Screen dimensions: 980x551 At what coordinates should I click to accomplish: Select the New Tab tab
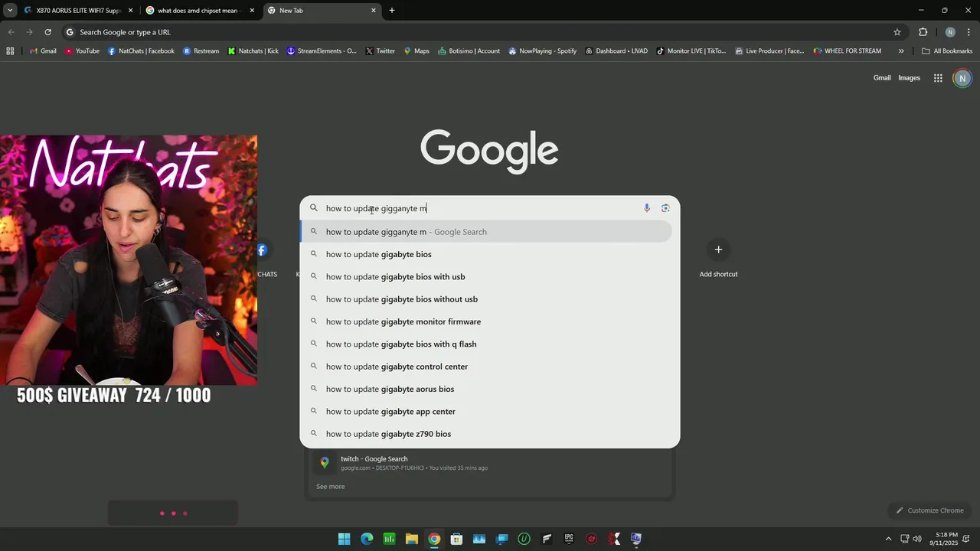coord(322,11)
